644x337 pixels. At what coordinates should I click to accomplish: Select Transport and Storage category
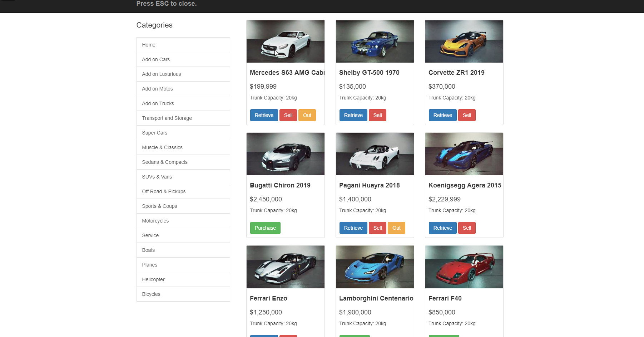[x=183, y=118]
